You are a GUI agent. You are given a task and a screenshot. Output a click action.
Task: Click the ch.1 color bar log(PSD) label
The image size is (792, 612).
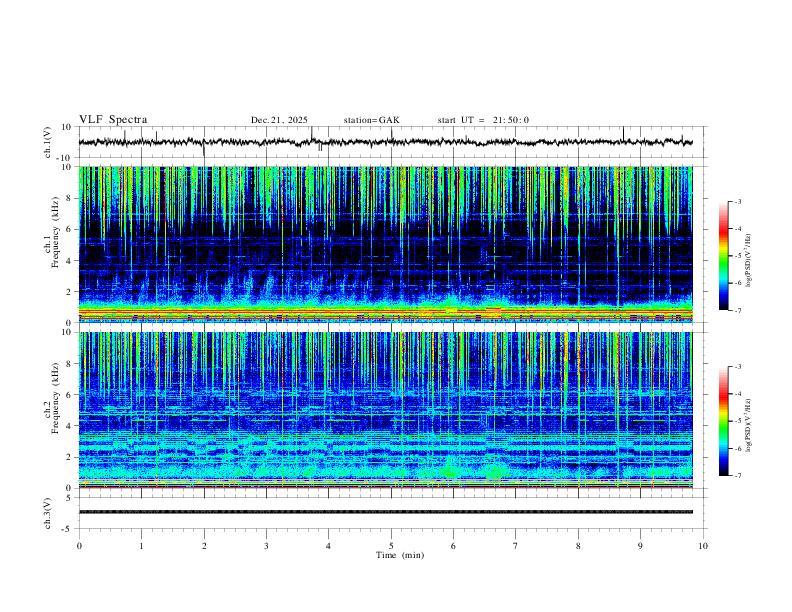(x=748, y=261)
